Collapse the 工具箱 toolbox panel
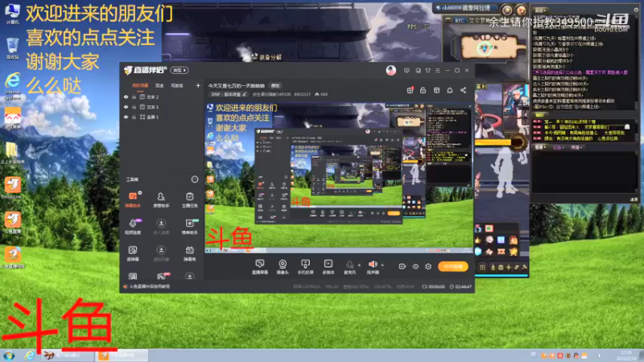 195,179
